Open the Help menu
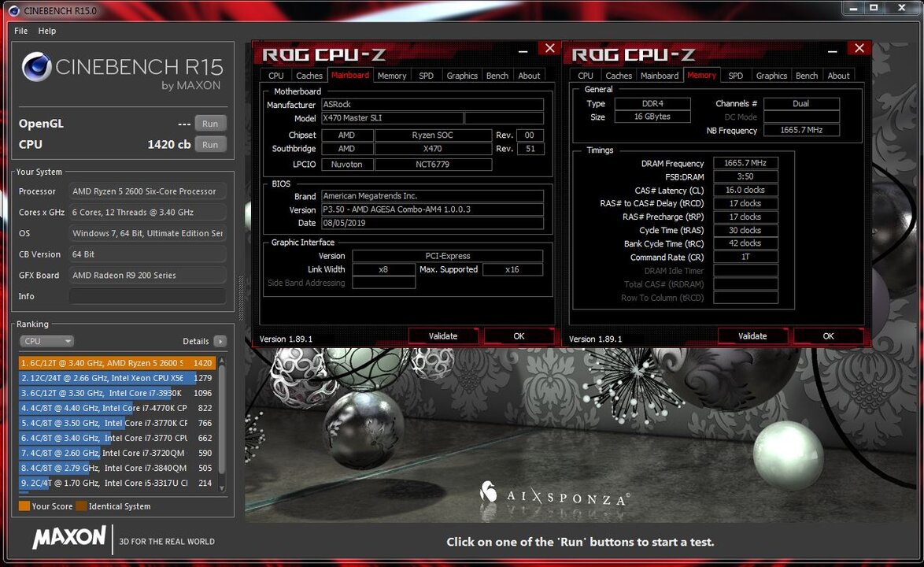Viewport: 924px width, 567px height. tap(47, 31)
